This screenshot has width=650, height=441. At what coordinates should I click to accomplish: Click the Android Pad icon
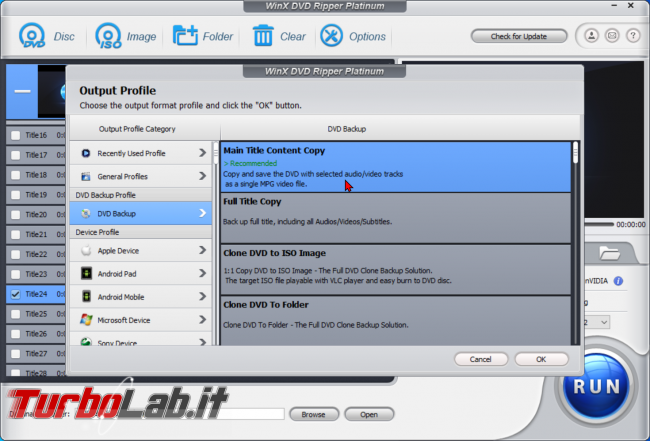coord(86,274)
